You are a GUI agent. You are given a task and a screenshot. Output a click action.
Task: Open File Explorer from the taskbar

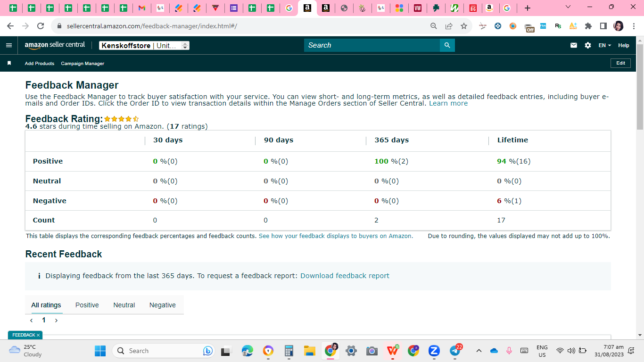click(x=310, y=351)
